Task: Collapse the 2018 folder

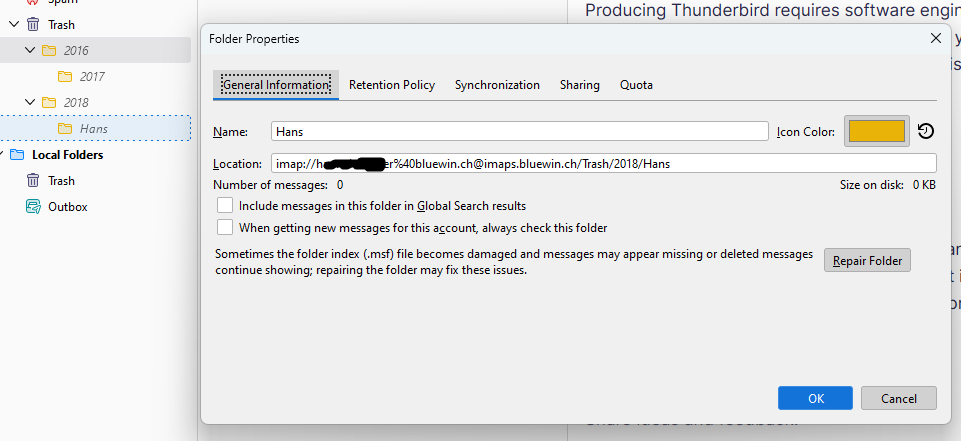Action: (x=31, y=102)
